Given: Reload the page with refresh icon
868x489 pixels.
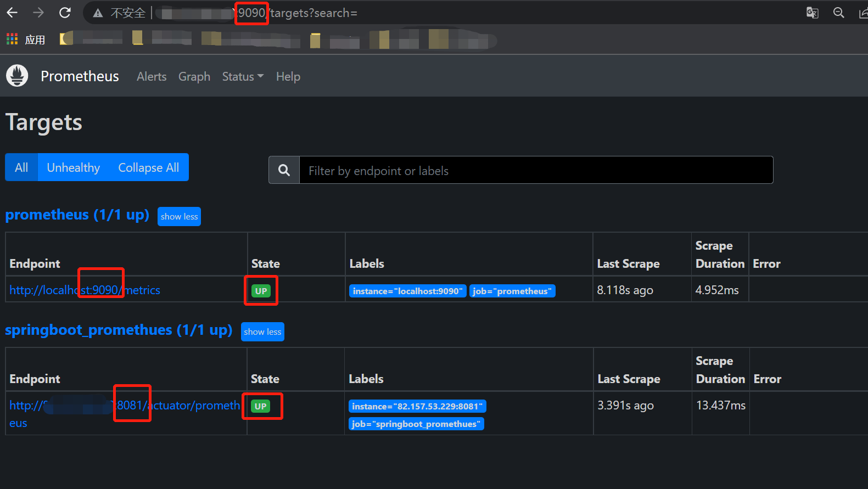Looking at the screenshot, I should coord(65,12).
